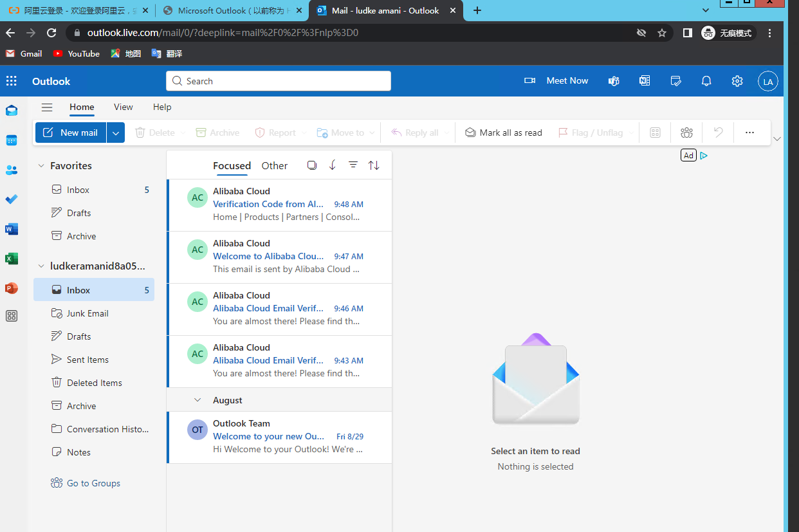Launch Word from the left app rail

[12, 229]
